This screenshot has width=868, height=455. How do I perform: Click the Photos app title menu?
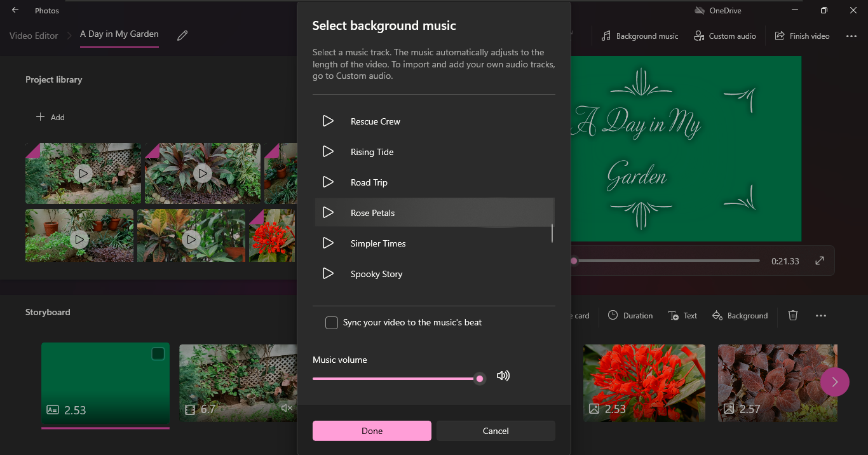tap(46, 10)
